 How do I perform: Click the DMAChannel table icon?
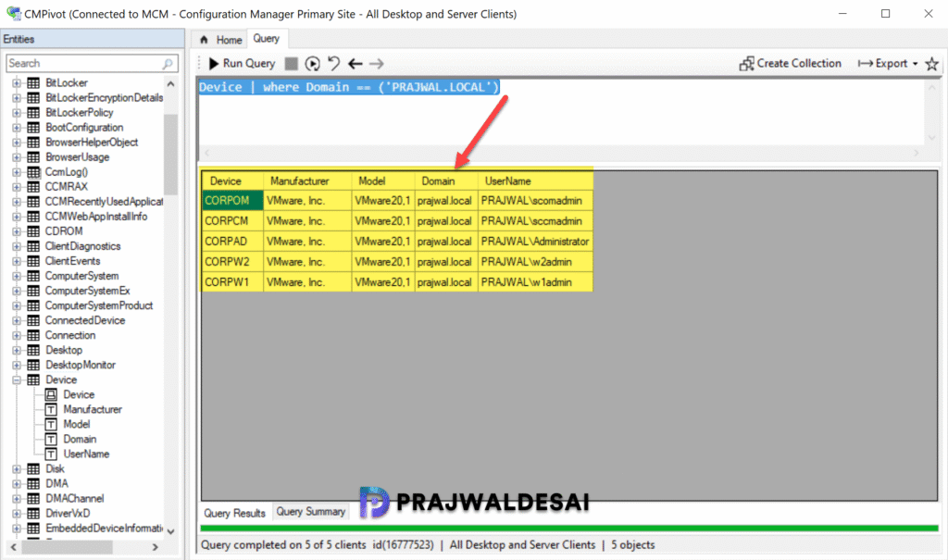pos(34,499)
